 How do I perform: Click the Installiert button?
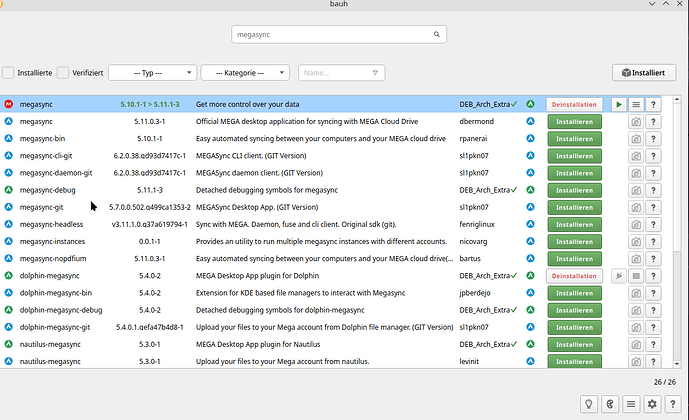point(644,72)
